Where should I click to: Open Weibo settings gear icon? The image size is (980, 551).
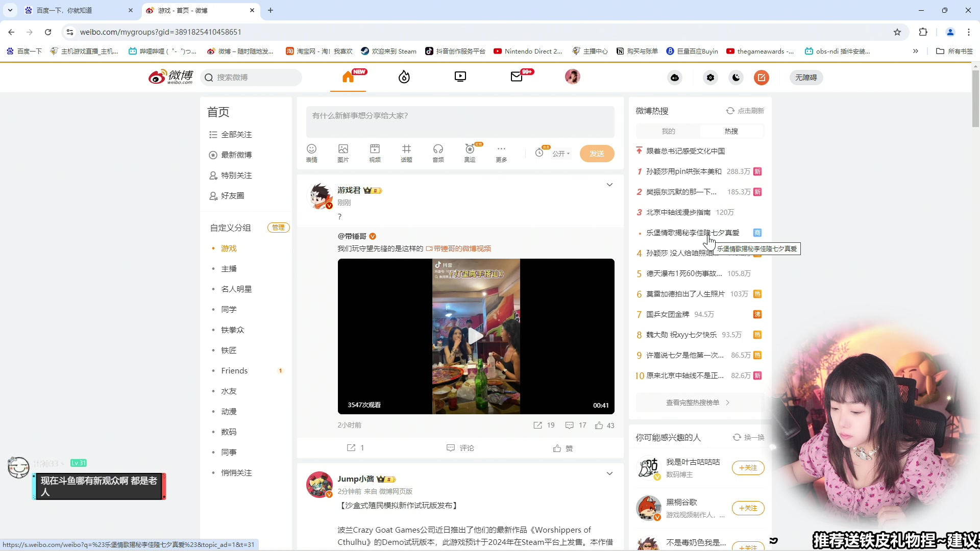[710, 78]
